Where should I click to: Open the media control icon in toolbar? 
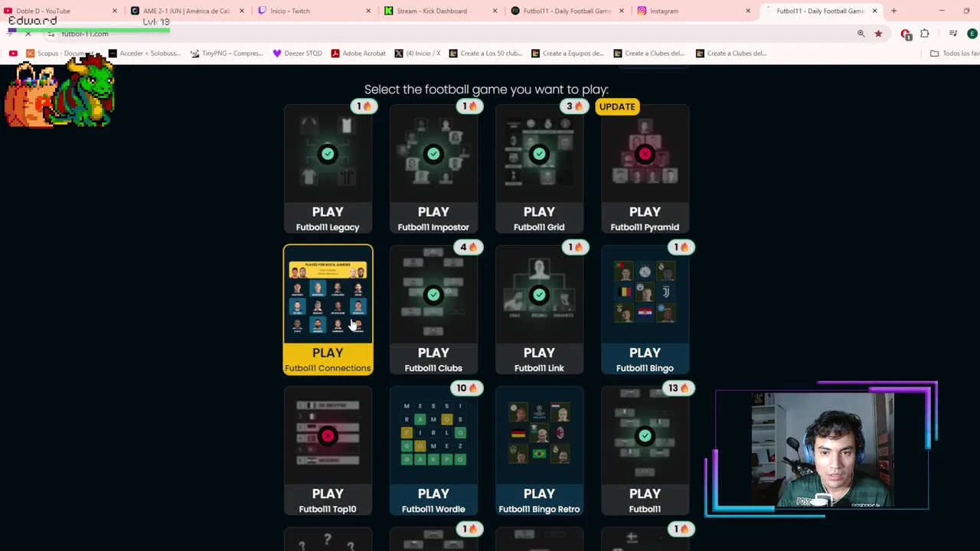(x=953, y=34)
